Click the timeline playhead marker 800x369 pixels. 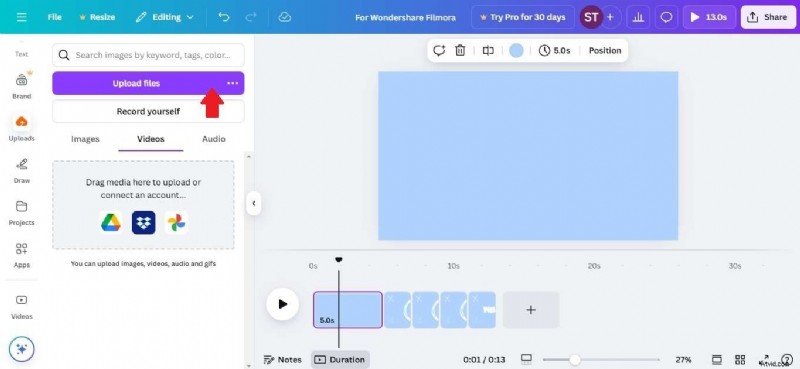click(x=338, y=260)
